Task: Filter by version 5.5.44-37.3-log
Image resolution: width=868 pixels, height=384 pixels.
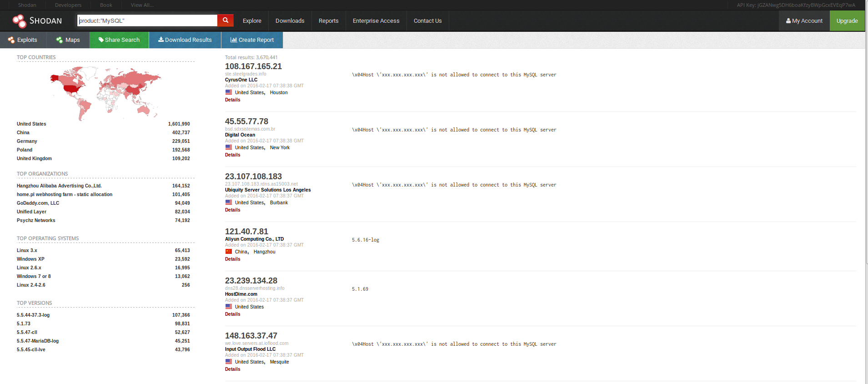Action: [33, 315]
